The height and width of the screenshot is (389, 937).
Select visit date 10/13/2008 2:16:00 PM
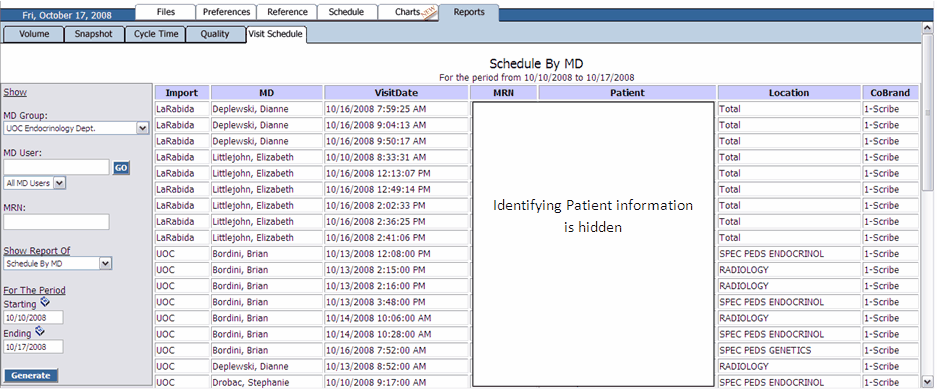(x=396, y=286)
